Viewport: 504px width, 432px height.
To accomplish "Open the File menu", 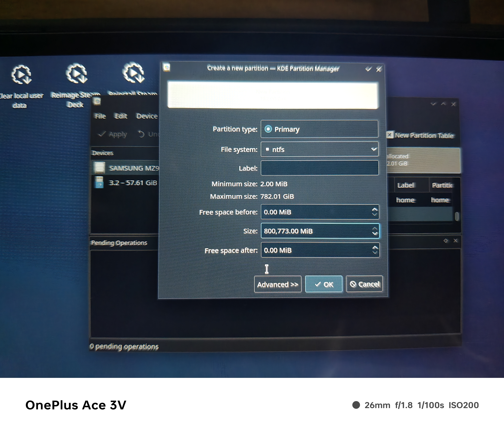I will (100, 116).
